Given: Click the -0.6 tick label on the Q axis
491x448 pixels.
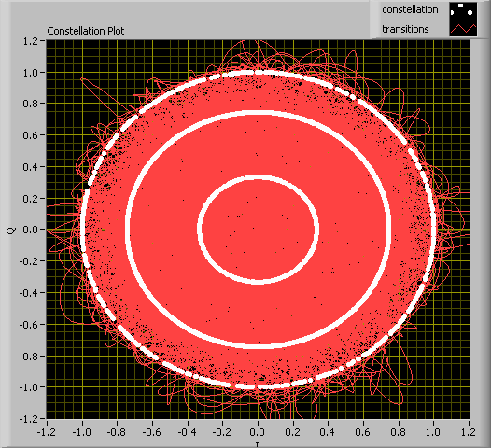Looking at the screenshot, I should 28,325.
